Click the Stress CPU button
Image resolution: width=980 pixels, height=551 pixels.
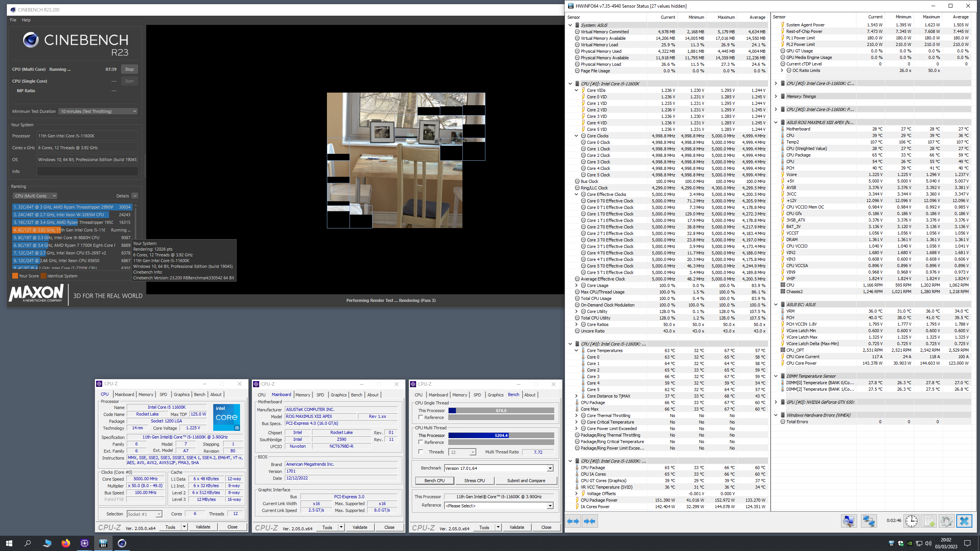pyautogui.click(x=475, y=481)
